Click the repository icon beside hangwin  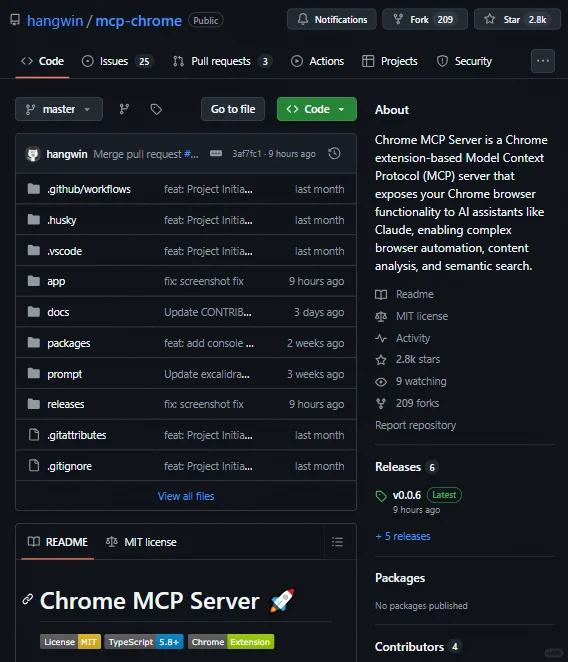click(15, 20)
